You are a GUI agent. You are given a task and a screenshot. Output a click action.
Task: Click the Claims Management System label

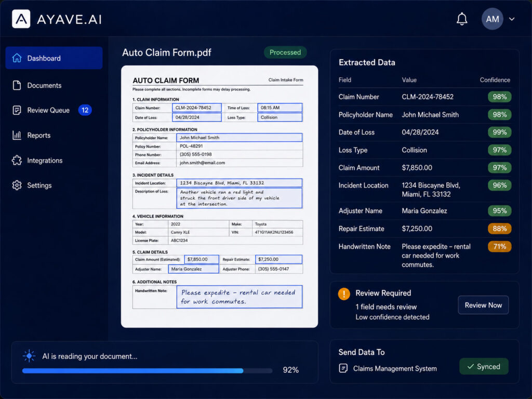(x=395, y=368)
